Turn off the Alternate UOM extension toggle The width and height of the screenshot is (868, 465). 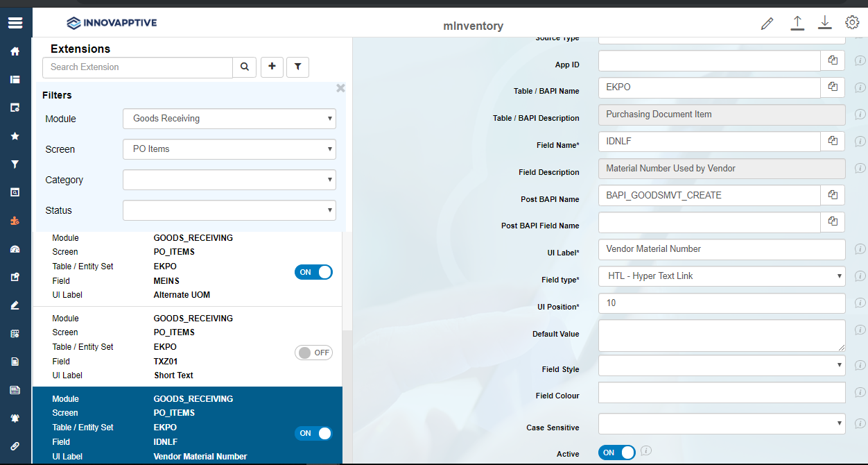click(x=313, y=272)
